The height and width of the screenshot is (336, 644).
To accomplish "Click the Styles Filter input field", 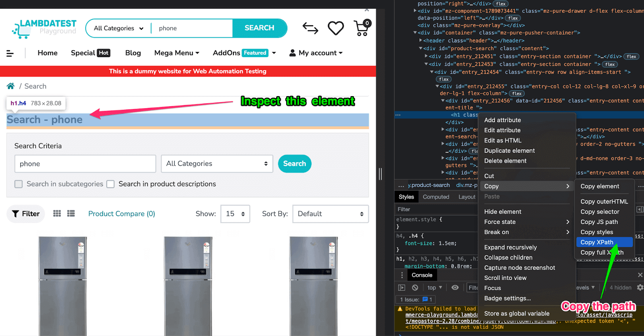I will pos(437,209).
